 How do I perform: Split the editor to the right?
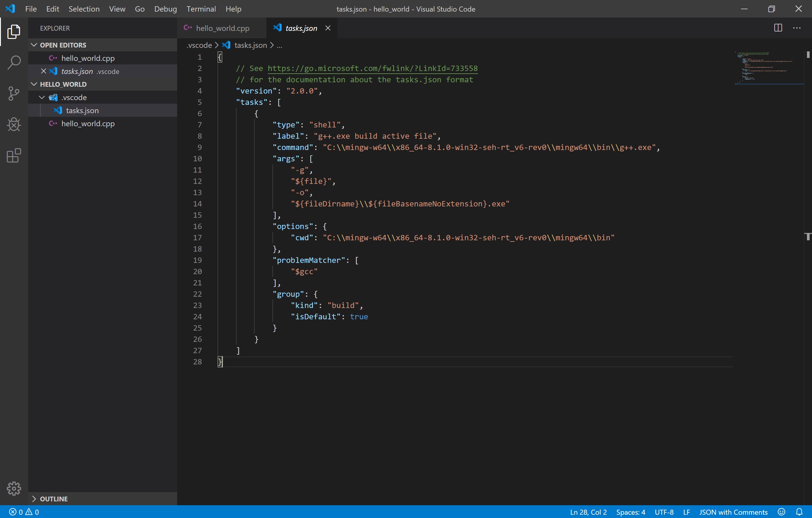778,28
